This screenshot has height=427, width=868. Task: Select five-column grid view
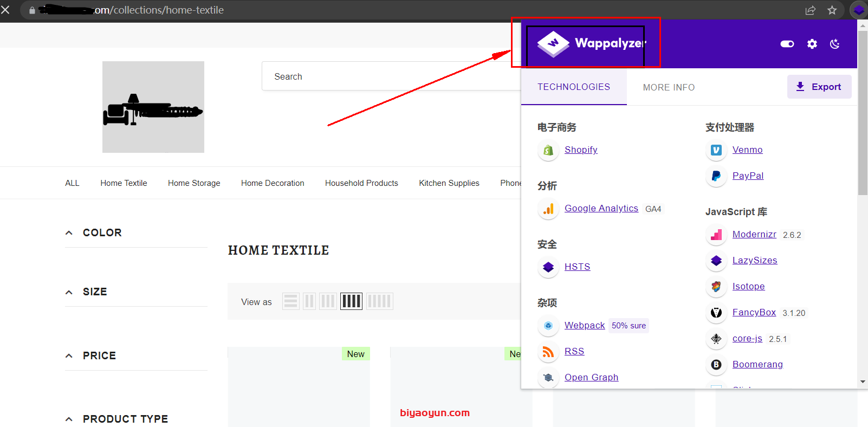coord(380,301)
